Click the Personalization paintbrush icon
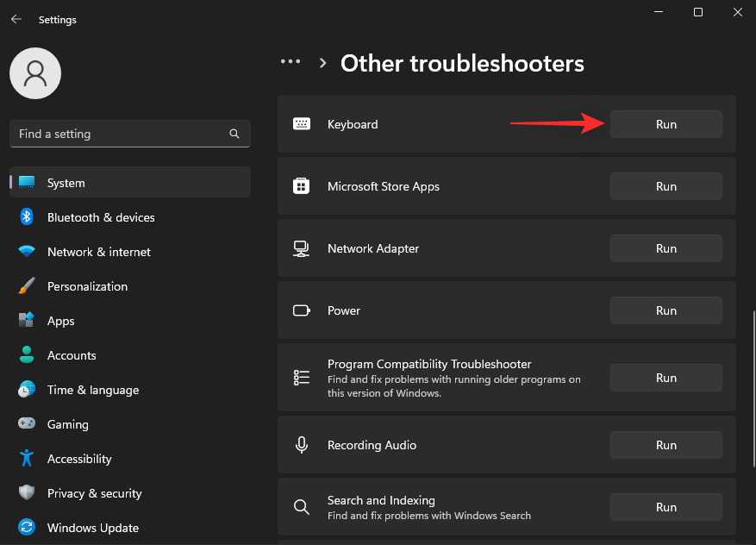The image size is (756, 545). (x=27, y=286)
